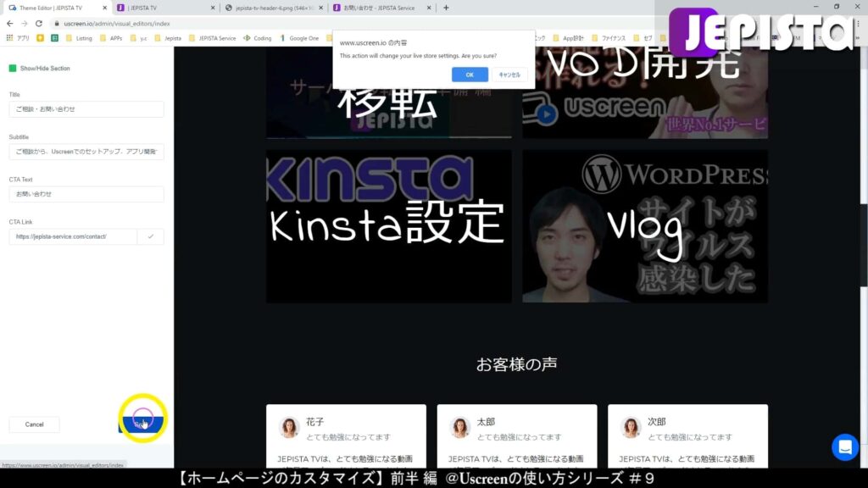Reload the current page
Image resolution: width=868 pixels, height=488 pixels.
click(39, 24)
